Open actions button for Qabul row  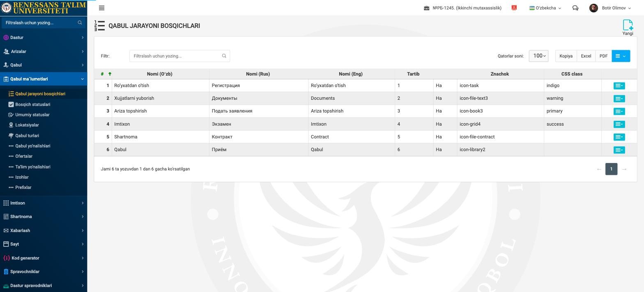619,150
